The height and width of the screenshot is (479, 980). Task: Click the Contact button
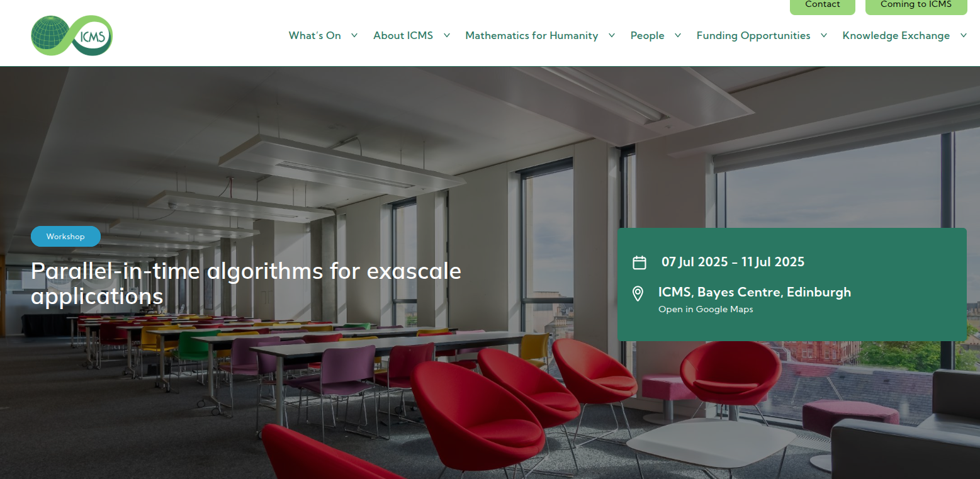(823, 5)
